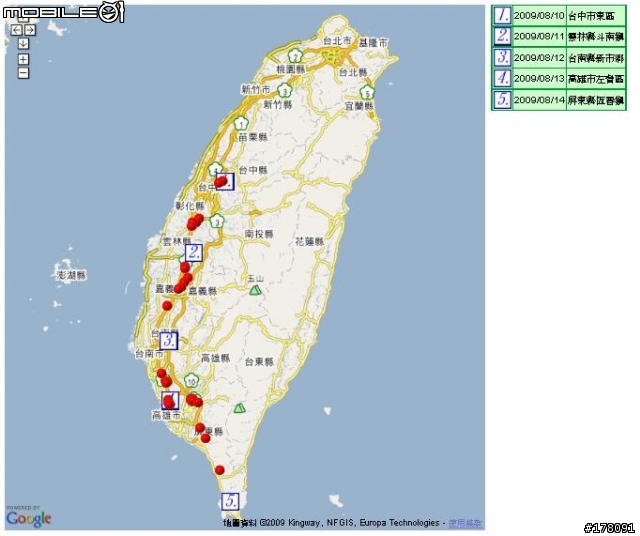The image size is (640, 536).
Task: Pan the map left with arrow control
Action: (x=16, y=30)
